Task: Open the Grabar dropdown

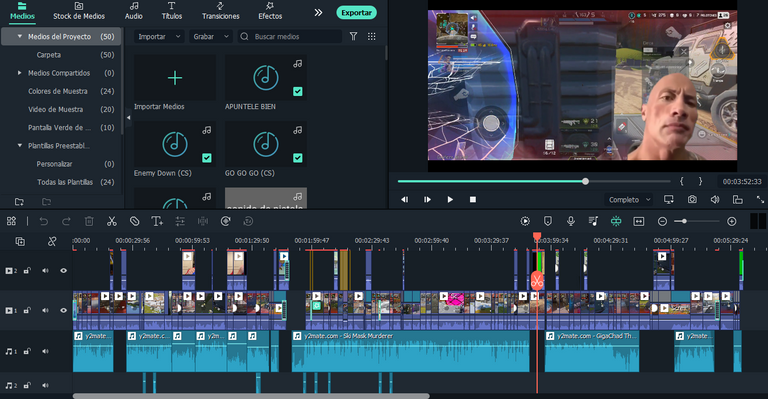Action: coord(211,36)
